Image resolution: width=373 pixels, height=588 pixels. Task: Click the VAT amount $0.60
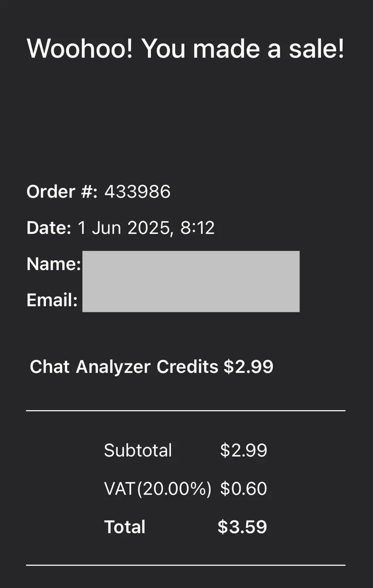pyautogui.click(x=243, y=489)
